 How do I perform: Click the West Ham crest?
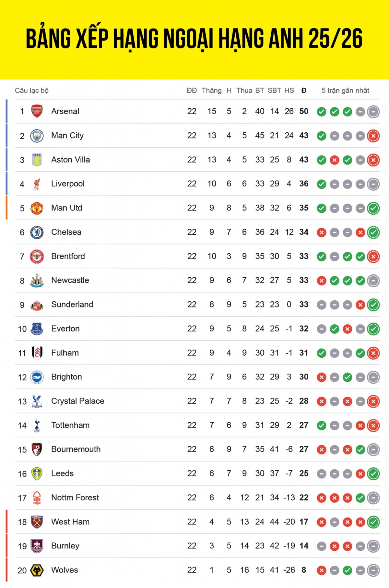(x=37, y=522)
